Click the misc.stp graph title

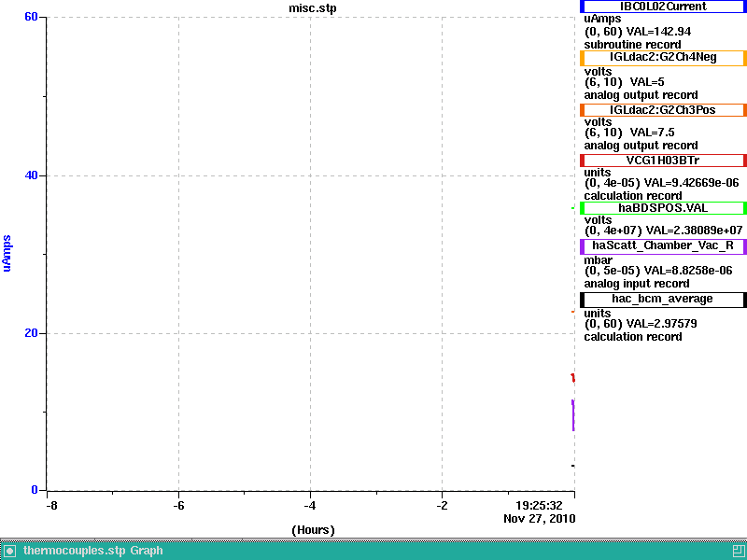point(312,8)
